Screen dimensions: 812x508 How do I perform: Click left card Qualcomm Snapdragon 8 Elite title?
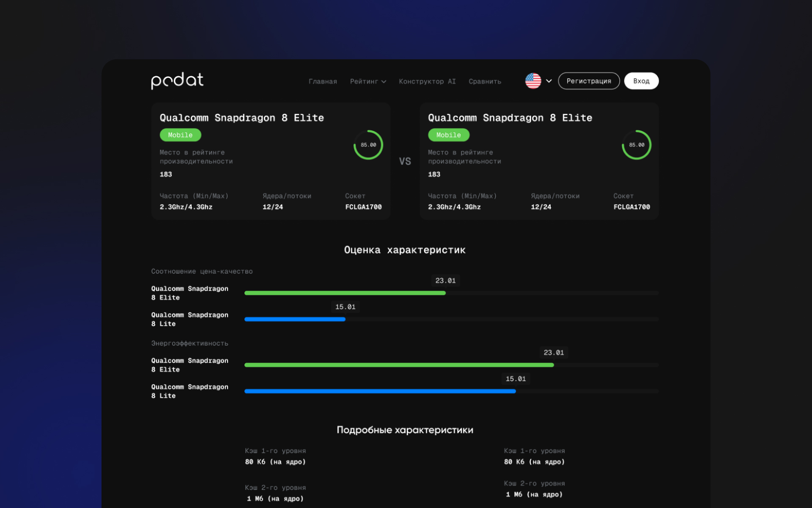tap(241, 118)
